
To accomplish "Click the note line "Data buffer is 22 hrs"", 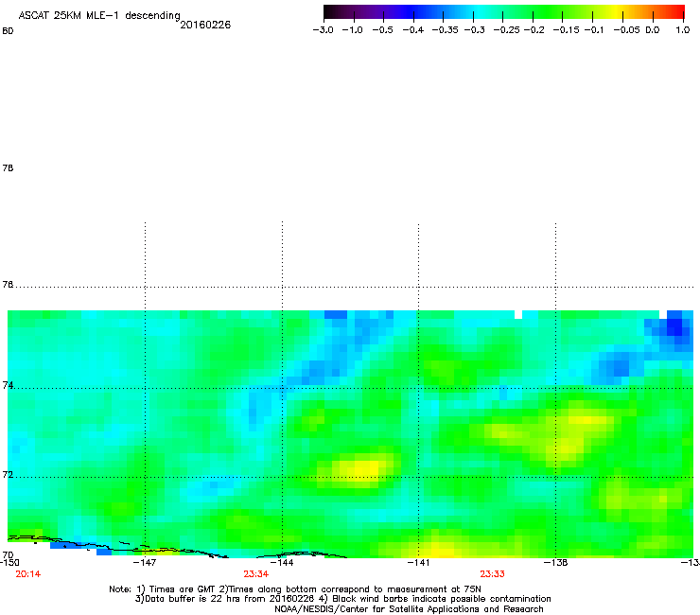I will click(342, 599).
